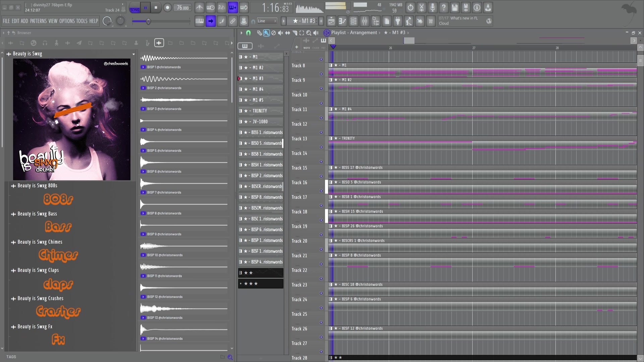644x362 pixels.
Task: Open the OPTIONS menu
Action: pyautogui.click(x=67, y=21)
